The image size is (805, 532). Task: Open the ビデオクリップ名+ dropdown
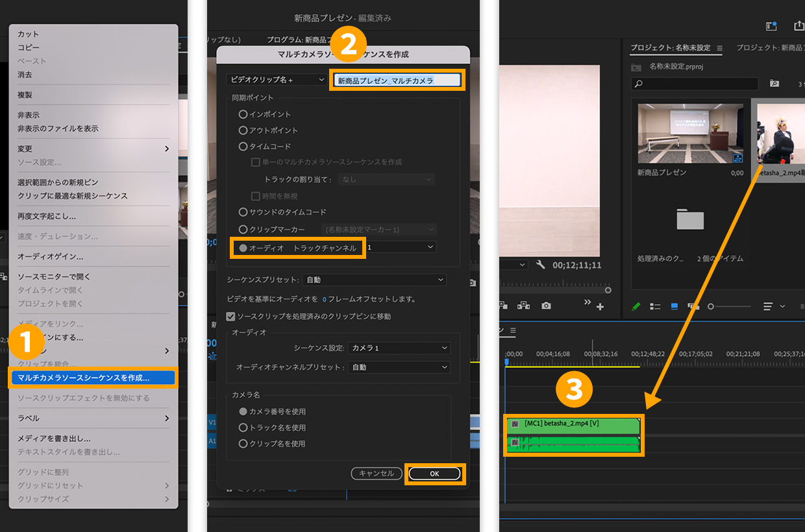(x=276, y=80)
